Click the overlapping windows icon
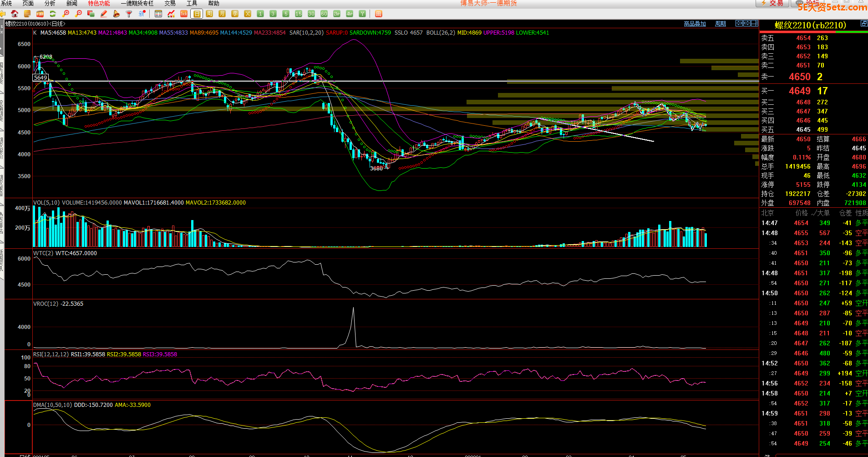Screen dimensions: 868x457 click(x=91, y=14)
